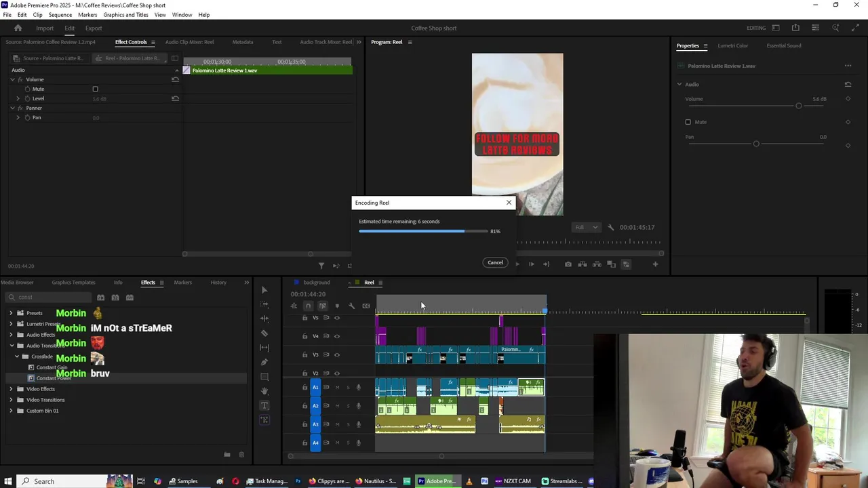
Task: Click Export Frame camera icon in Program Monitor
Action: tap(568, 264)
